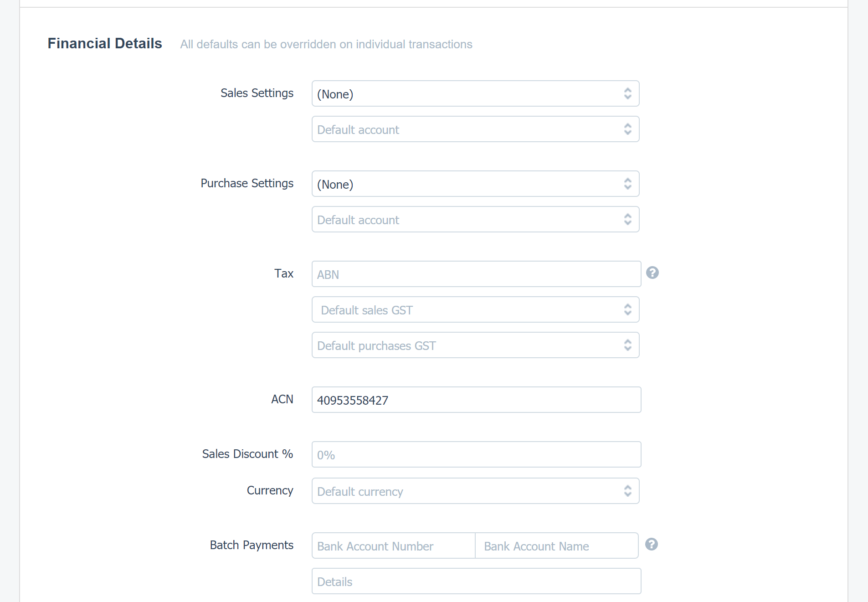Viewport: 868px width, 602px height.
Task: Click the Bank Account Number field
Action: click(394, 545)
